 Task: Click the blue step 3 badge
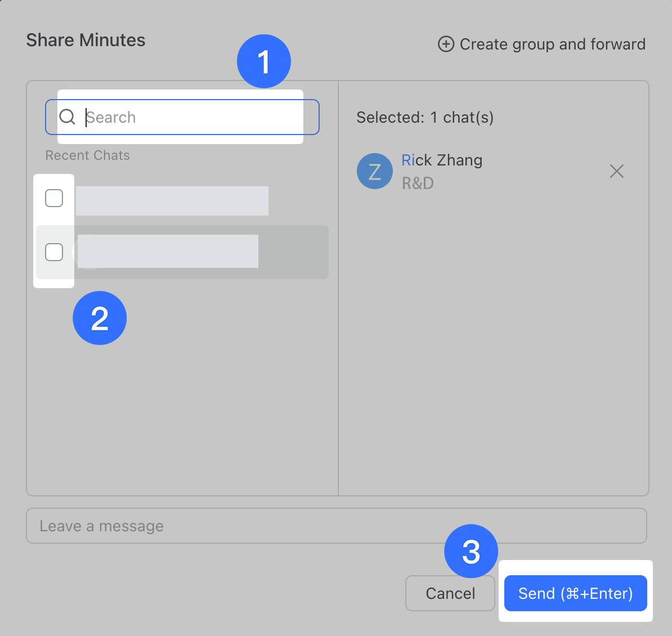[471, 551]
